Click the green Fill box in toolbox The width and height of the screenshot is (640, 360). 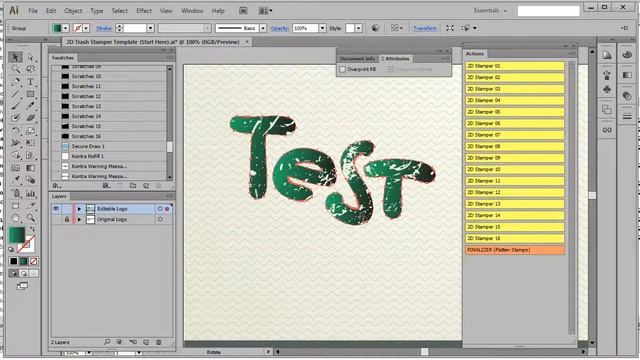pos(17,235)
